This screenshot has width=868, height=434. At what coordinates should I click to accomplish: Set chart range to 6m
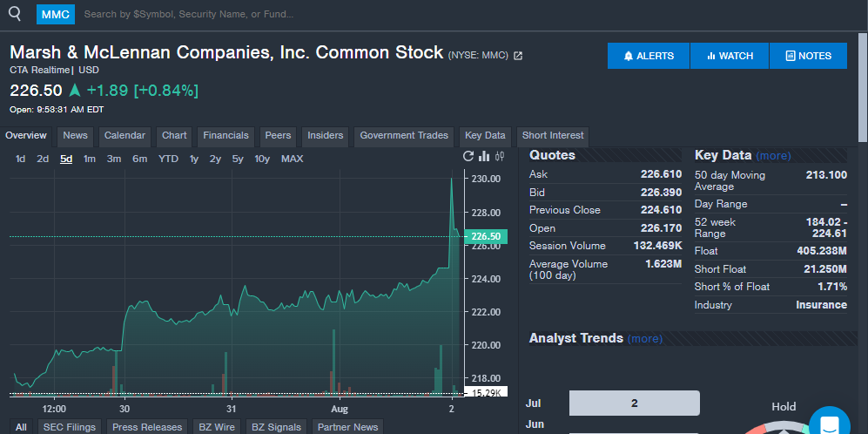click(x=139, y=159)
